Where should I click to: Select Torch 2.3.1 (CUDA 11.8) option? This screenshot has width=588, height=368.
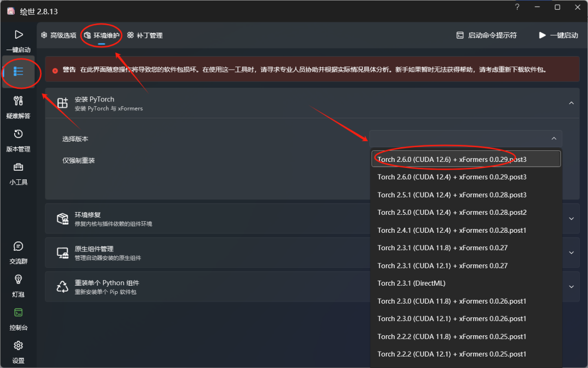(x=465, y=248)
